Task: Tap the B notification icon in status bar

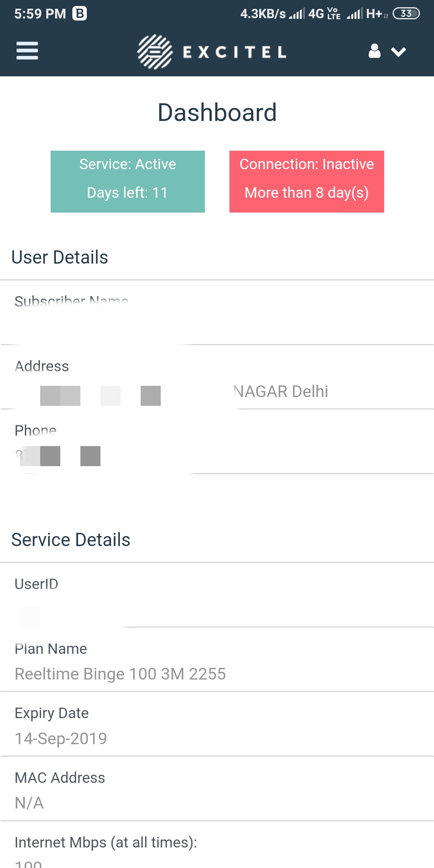Action: tap(80, 14)
